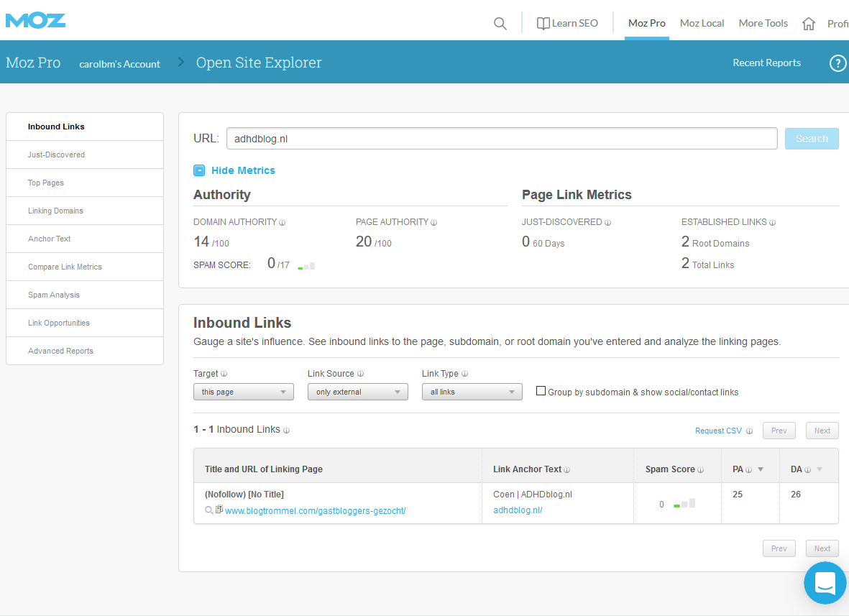The image size is (849, 616).
Task: Click magnifier icon beside blogtrommel link
Action: (209, 510)
